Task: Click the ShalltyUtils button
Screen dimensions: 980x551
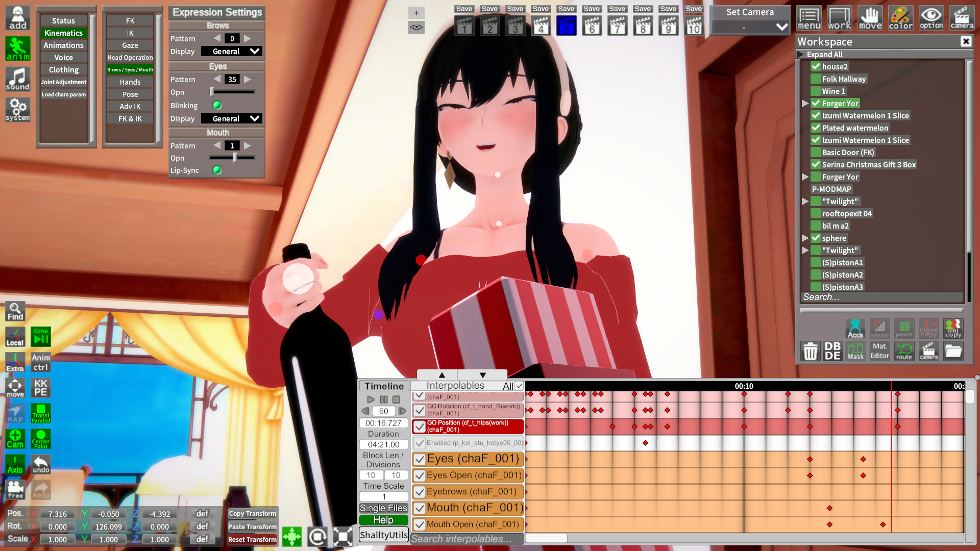Action: pos(383,535)
